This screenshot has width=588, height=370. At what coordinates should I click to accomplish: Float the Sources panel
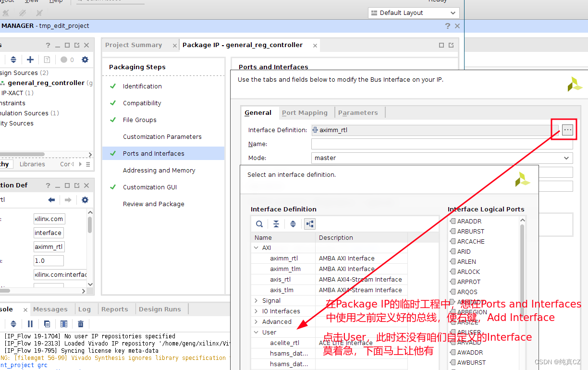(x=77, y=45)
